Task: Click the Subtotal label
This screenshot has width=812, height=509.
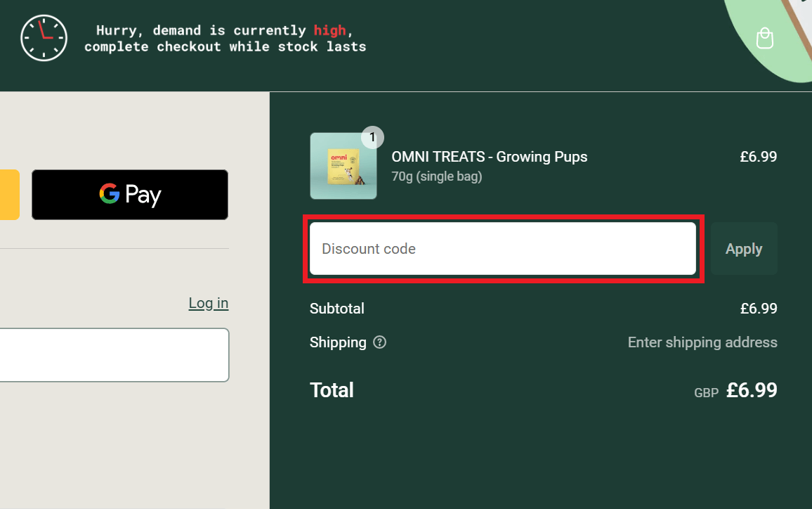Action: point(337,309)
